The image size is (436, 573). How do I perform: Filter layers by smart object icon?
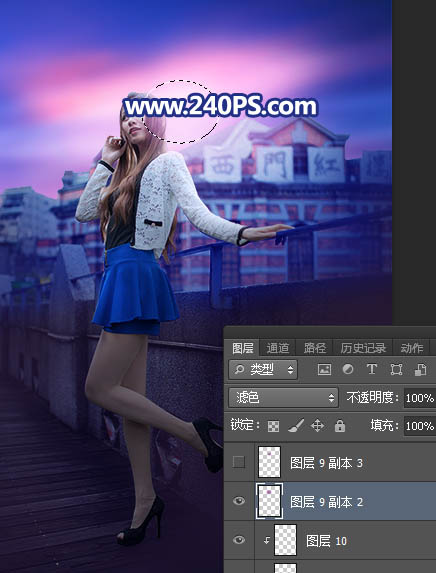point(420,369)
